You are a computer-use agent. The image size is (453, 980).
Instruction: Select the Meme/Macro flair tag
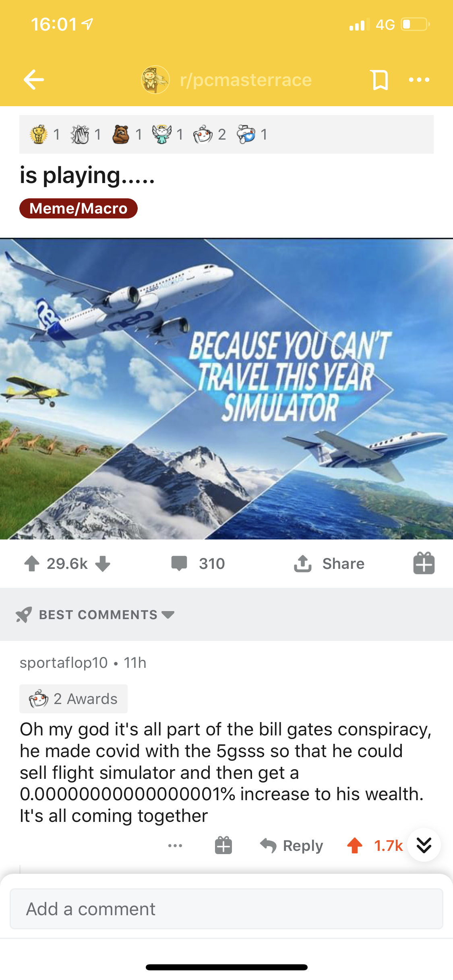[x=79, y=208]
